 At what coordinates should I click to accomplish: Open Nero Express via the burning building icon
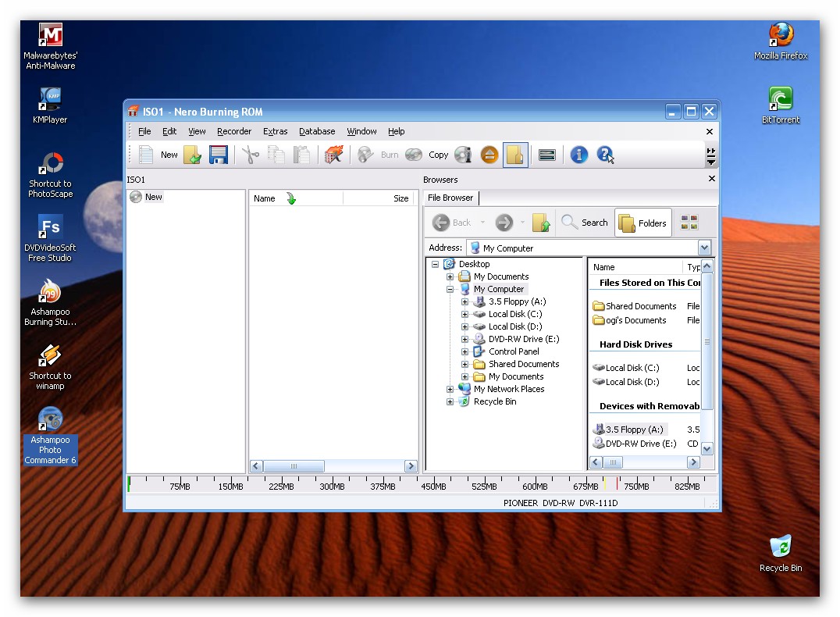point(334,155)
